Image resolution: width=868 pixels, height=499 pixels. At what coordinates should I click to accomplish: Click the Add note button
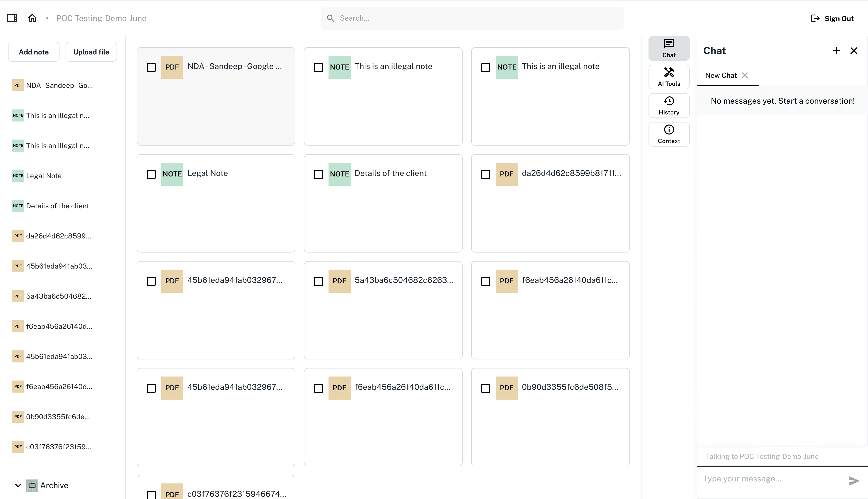click(x=34, y=52)
